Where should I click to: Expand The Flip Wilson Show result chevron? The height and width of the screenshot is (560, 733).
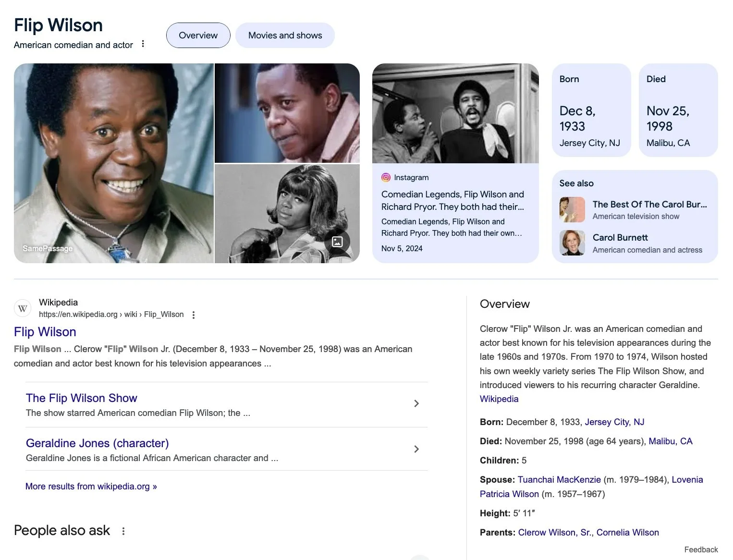click(x=416, y=403)
